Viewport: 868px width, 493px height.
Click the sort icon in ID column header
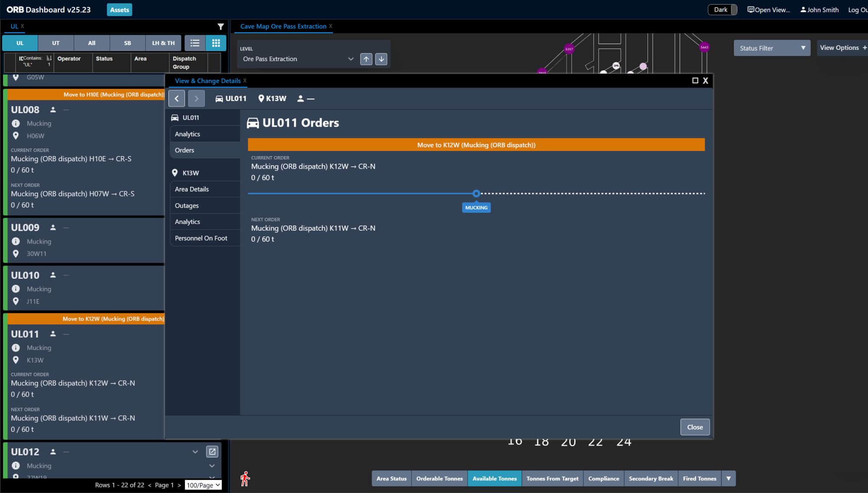pyautogui.click(x=49, y=58)
